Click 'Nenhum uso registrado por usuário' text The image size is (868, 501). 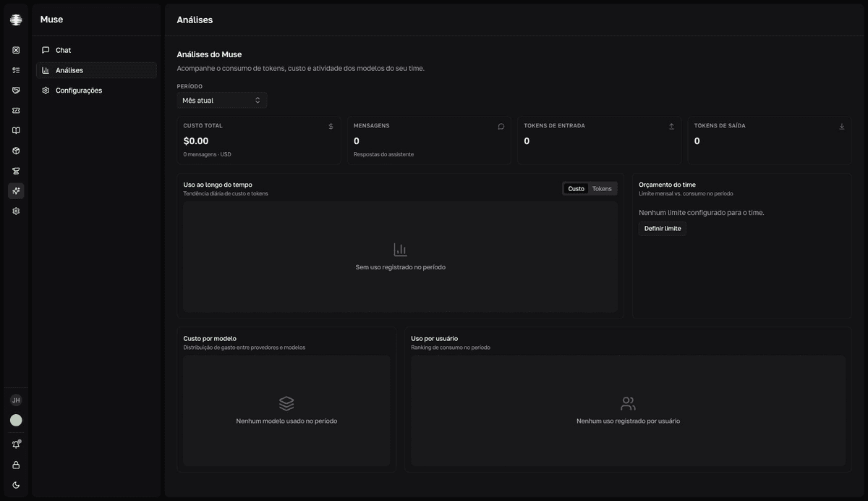coord(629,421)
